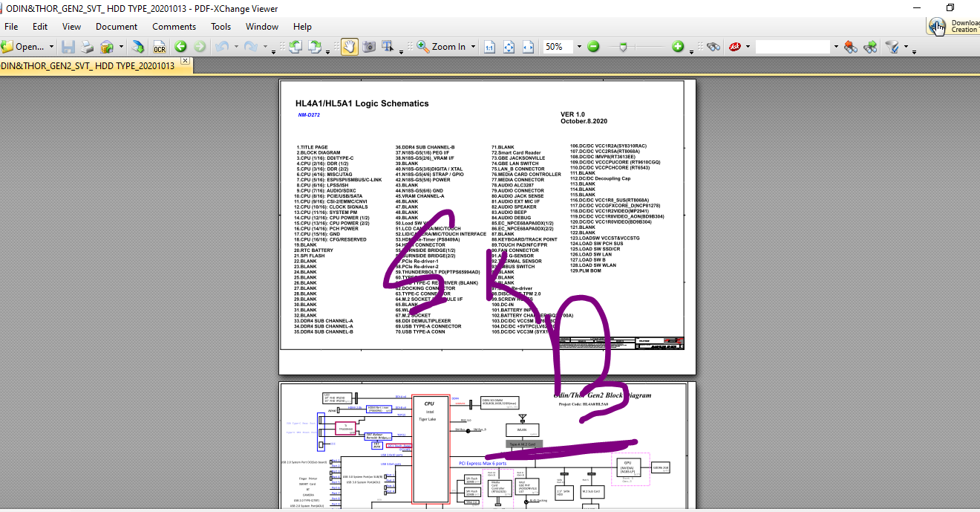This screenshot has height=512, width=980.
Task: Activate the Zoom In tool
Action: pos(442,47)
